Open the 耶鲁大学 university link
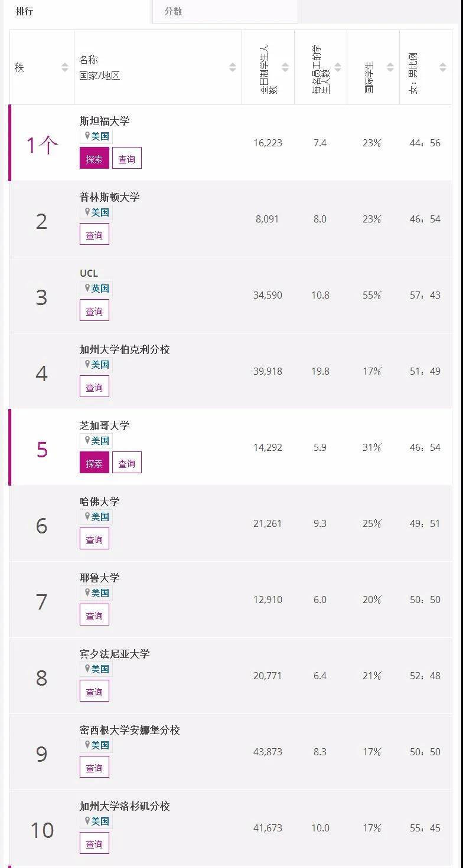 100,578
